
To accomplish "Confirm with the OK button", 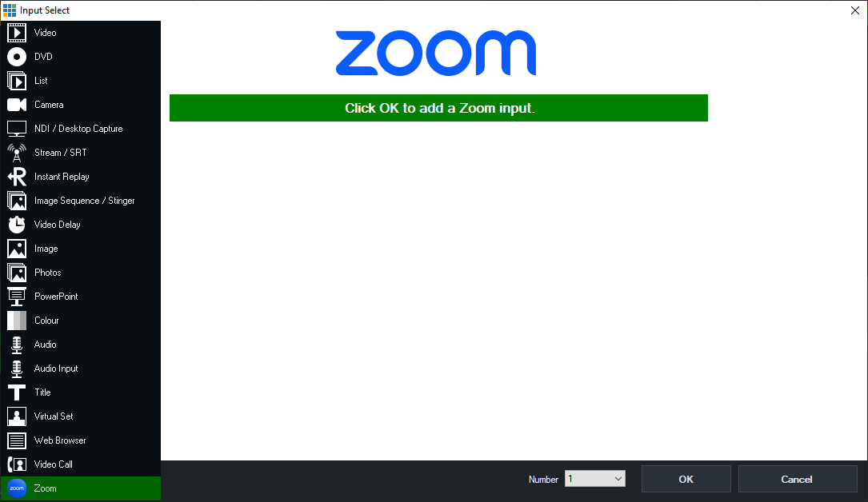I will pyautogui.click(x=686, y=479).
